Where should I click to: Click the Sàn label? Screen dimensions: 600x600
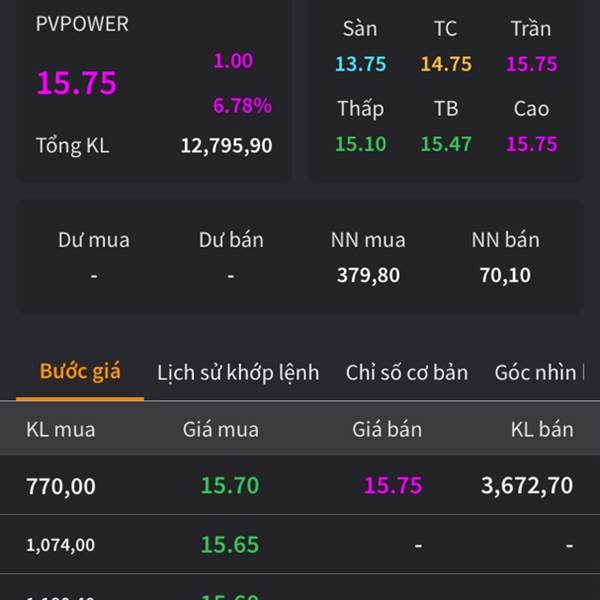coord(360,29)
